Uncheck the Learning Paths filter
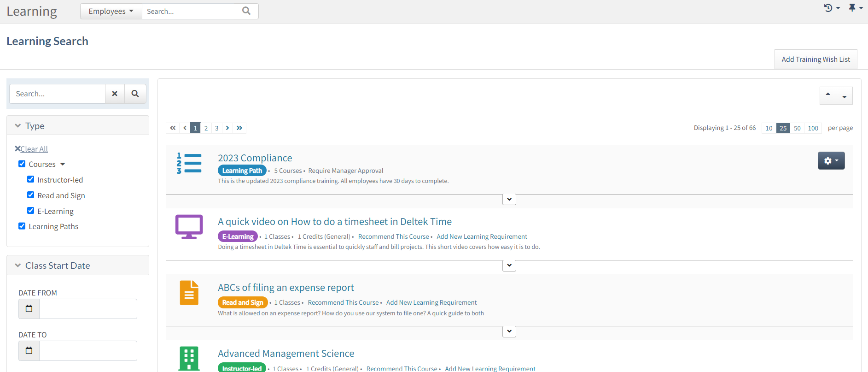868x372 pixels. pyautogui.click(x=22, y=226)
